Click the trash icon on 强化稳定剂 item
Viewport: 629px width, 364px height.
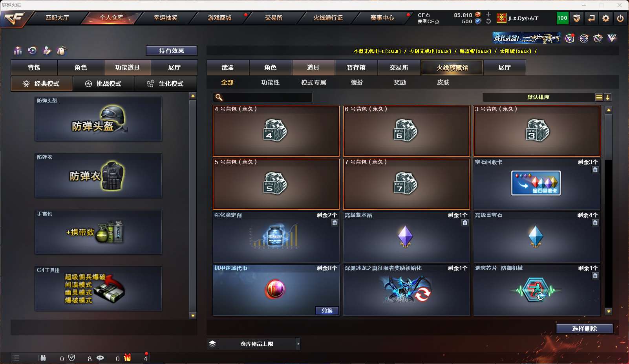click(x=335, y=223)
